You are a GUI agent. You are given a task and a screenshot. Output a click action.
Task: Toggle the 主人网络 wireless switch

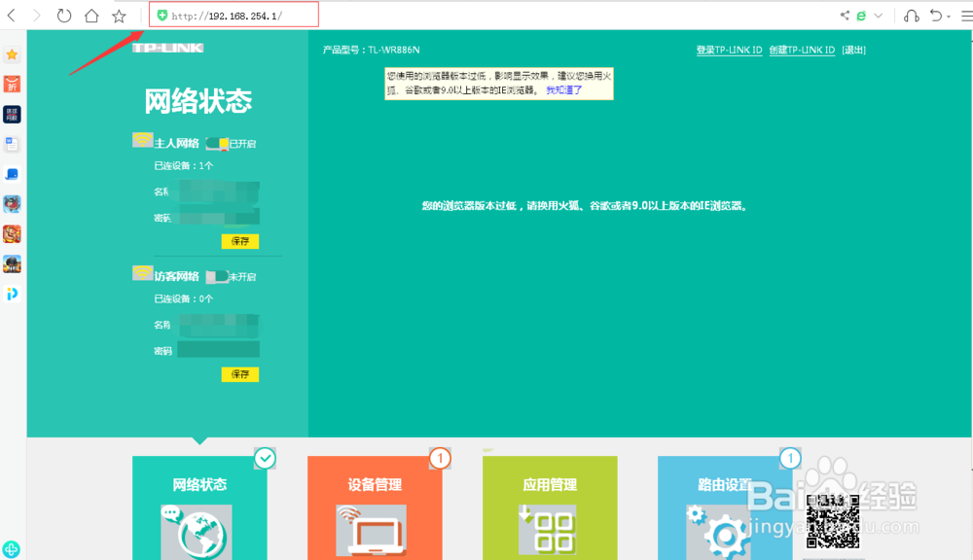tap(217, 144)
